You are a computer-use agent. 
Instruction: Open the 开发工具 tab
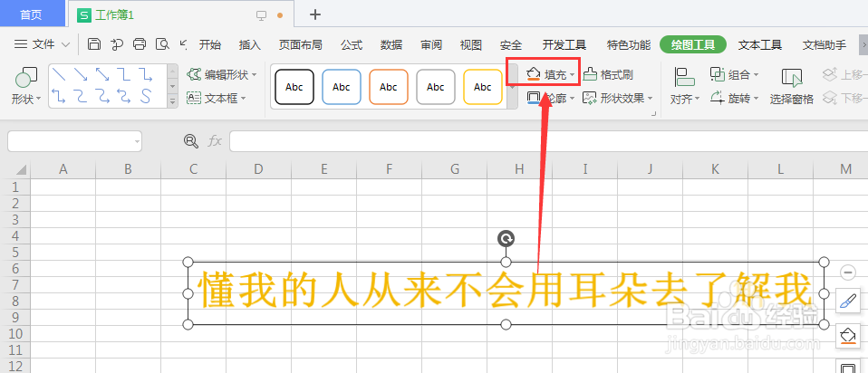564,45
